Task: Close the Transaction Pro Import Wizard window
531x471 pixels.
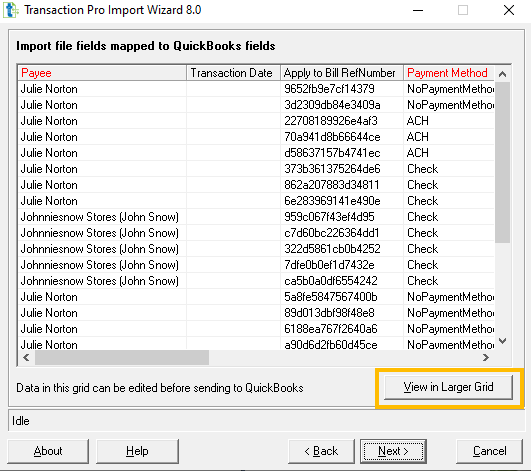Action: click(509, 10)
